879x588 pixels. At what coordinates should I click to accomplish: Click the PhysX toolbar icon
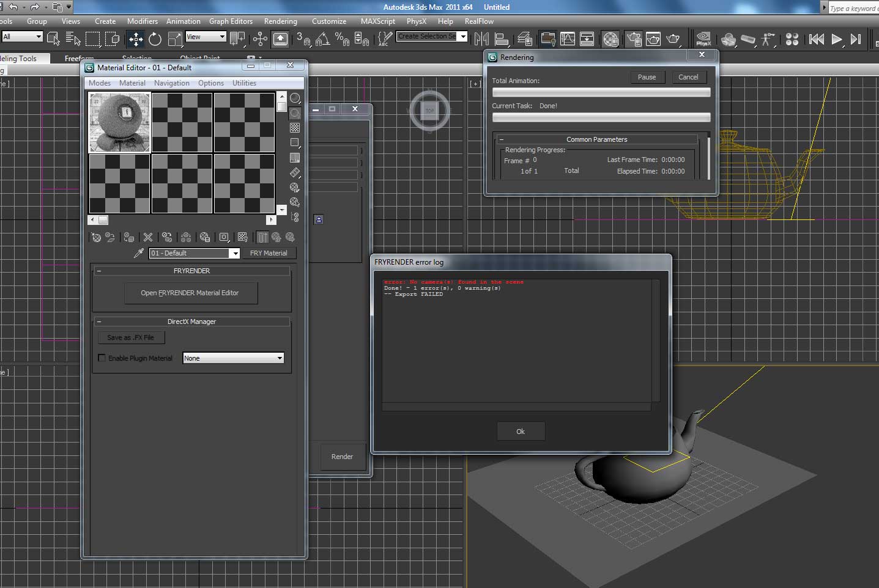point(703,39)
